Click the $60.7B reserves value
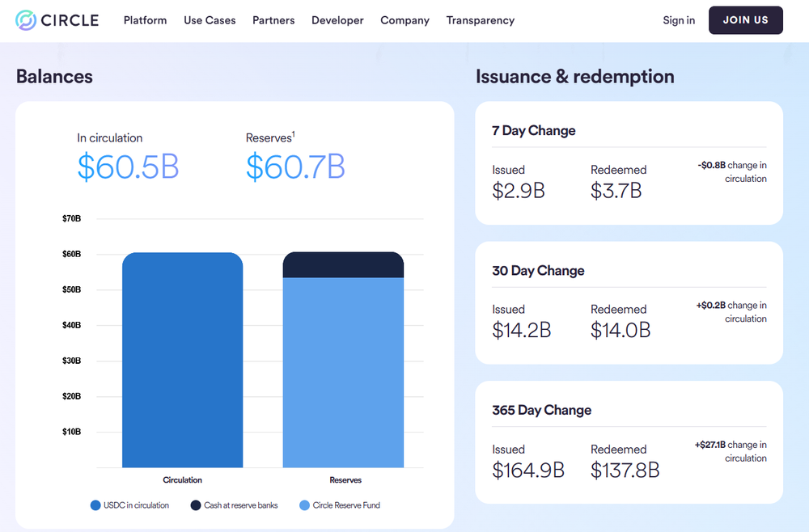 [295, 167]
